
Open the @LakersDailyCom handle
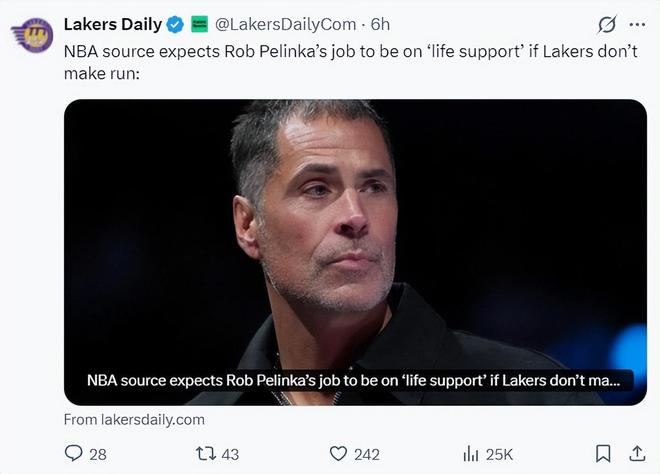coord(287,23)
